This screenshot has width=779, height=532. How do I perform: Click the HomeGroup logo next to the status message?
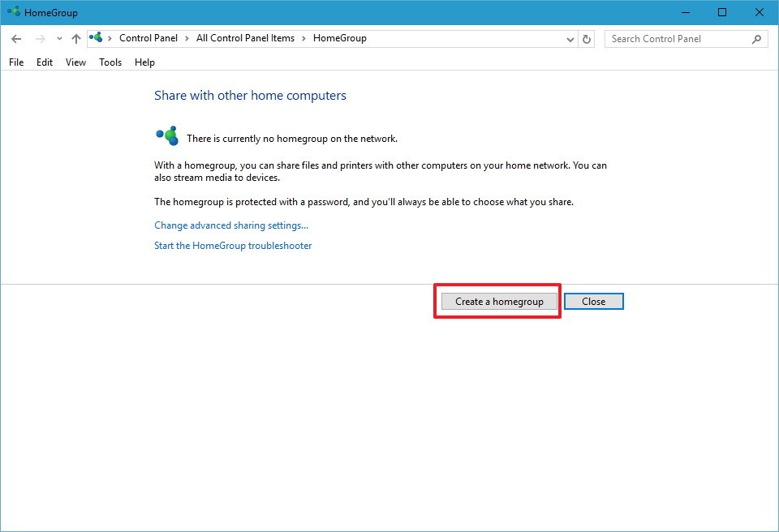tap(166, 135)
